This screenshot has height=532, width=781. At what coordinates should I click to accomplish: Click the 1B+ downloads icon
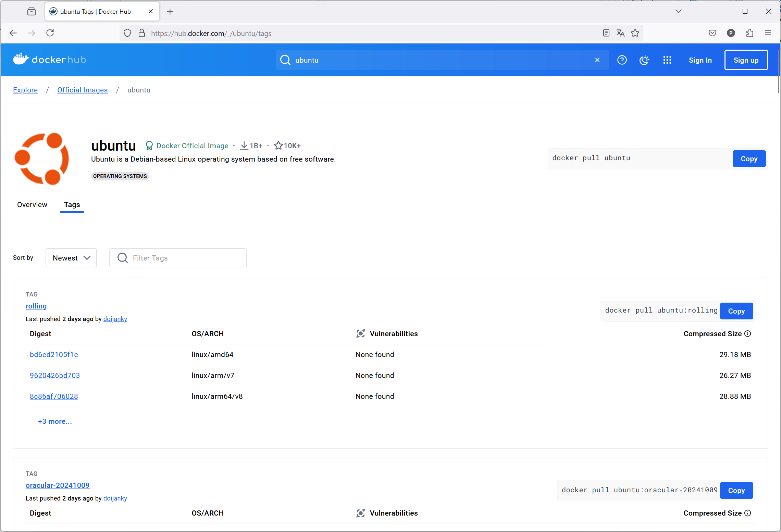pyautogui.click(x=244, y=145)
